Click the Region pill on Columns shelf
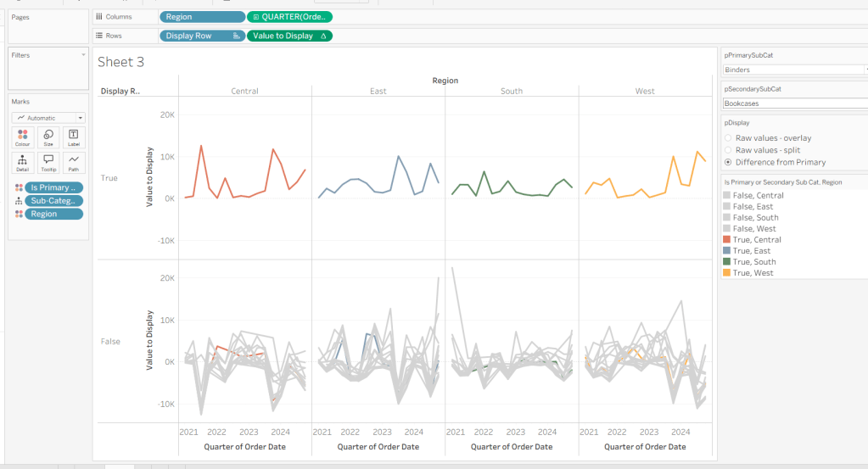 [x=201, y=17]
